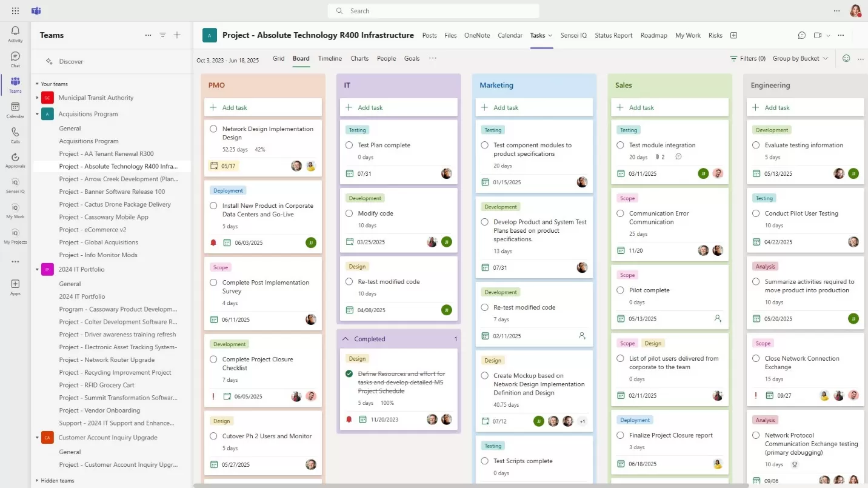This screenshot has width=868, height=488.
Task: Switch to the Posts tab
Action: tap(430, 35)
